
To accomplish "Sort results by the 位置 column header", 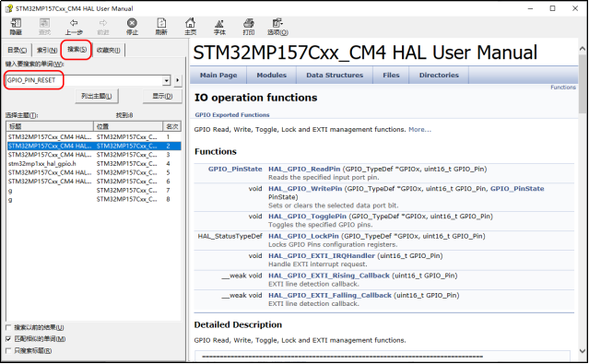I will (128, 126).
